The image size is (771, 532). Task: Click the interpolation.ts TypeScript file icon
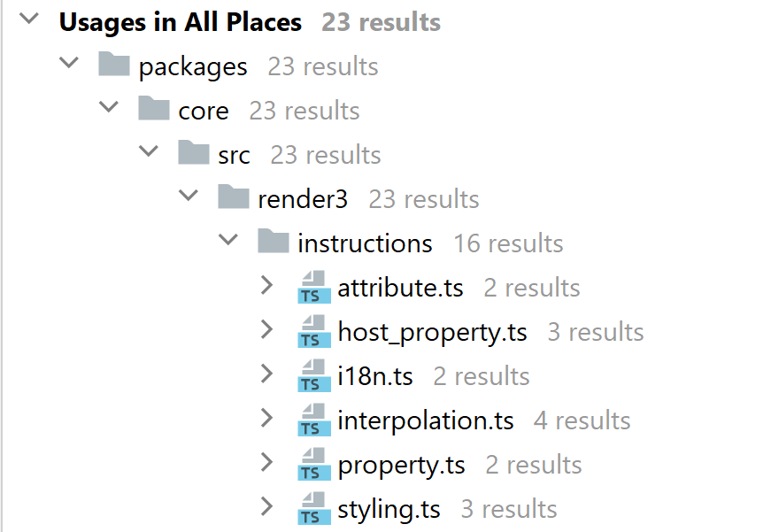(x=313, y=420)
